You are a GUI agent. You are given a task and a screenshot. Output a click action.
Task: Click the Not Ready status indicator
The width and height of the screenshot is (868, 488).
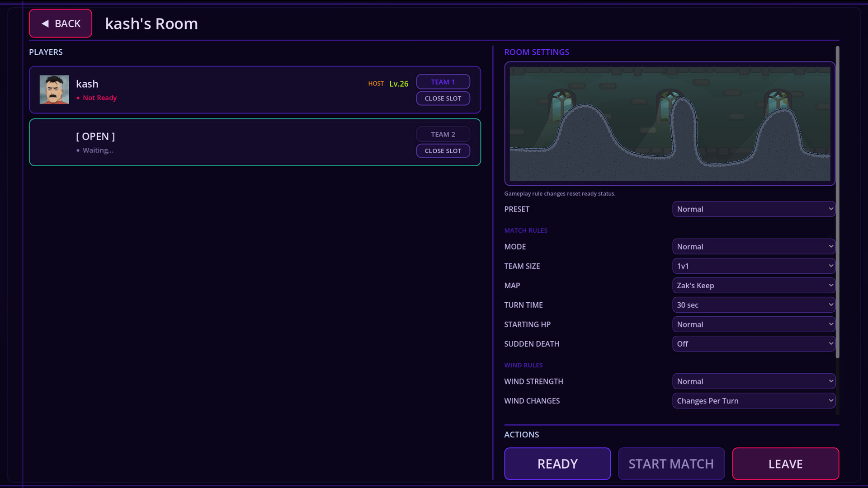(x=97, y=98)
